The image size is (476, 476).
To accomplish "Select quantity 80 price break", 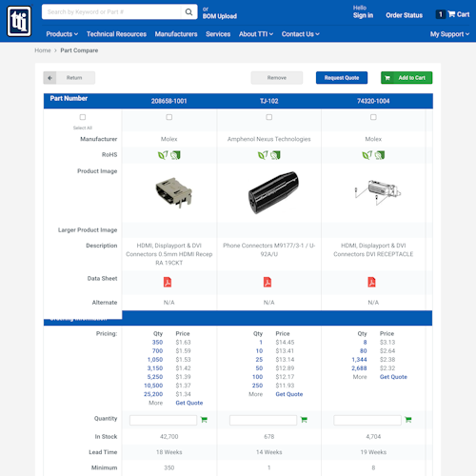I will coord(364,350).
